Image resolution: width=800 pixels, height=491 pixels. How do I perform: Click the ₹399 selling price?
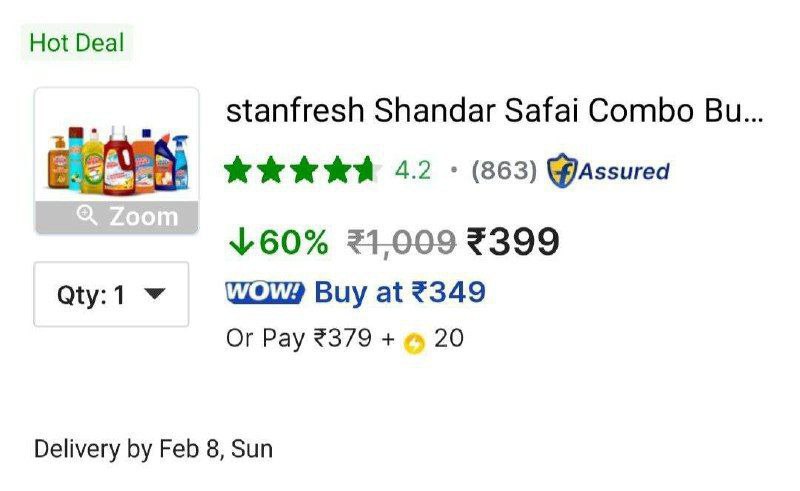[x=513, y=241]
